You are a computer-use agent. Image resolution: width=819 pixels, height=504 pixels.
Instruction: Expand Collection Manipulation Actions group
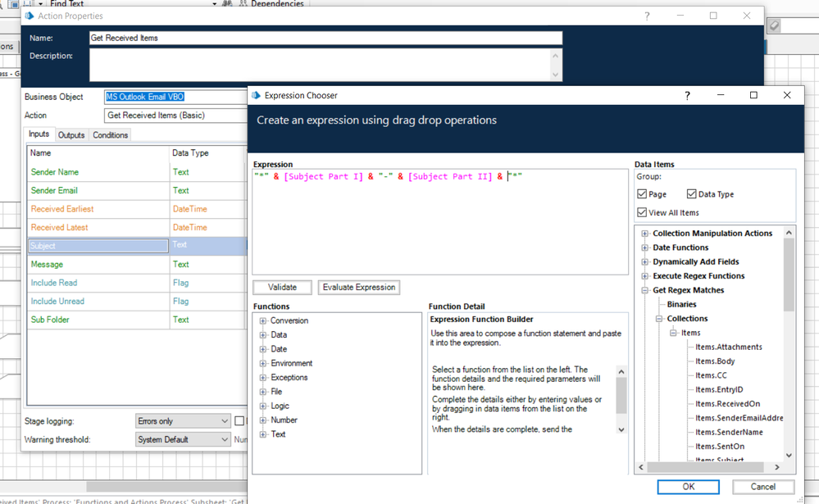point(644,234)
